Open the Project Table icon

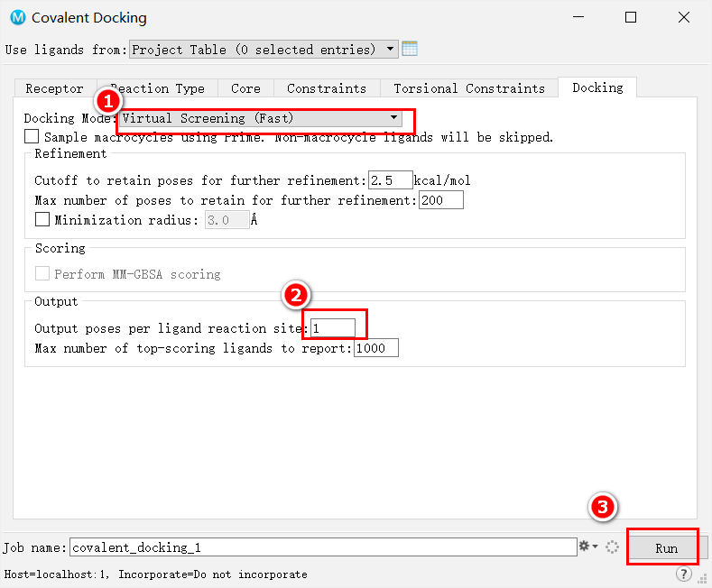point(410,49)
